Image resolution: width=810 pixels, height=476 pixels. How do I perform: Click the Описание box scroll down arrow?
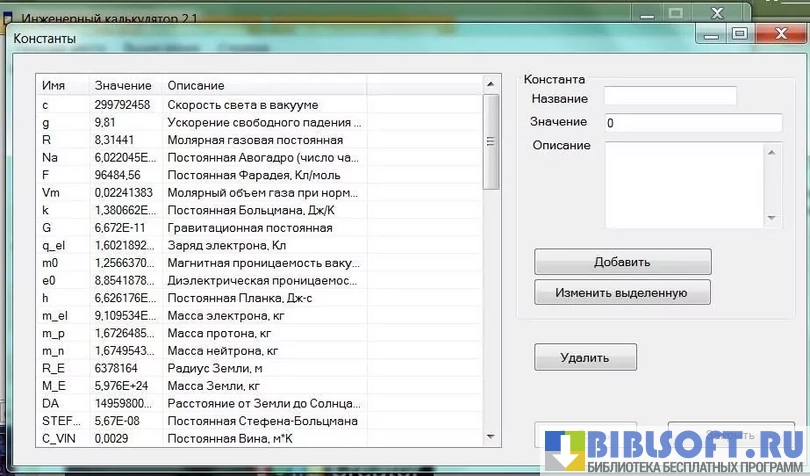coord(771,218)
